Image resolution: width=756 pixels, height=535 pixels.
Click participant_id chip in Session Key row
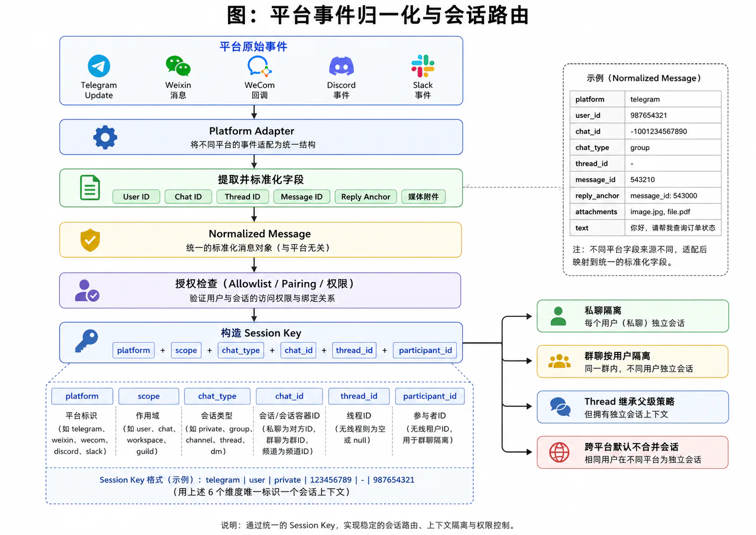tap(425, 350)
